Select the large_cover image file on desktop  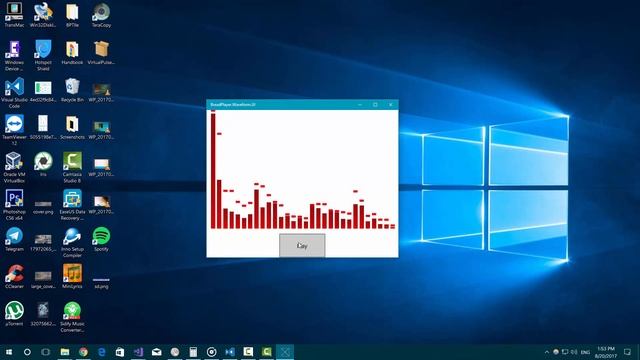(43, 279)
